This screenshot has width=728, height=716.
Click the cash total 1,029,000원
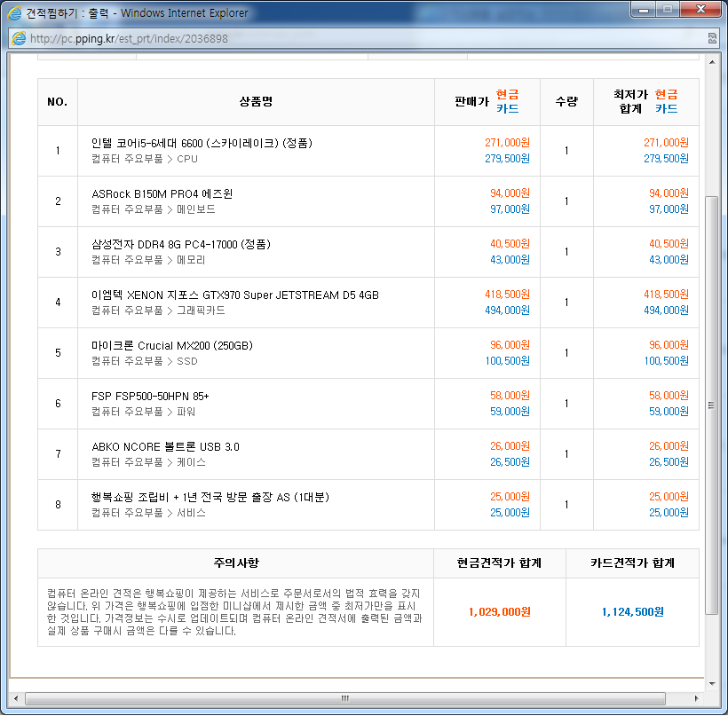point(500,612)
